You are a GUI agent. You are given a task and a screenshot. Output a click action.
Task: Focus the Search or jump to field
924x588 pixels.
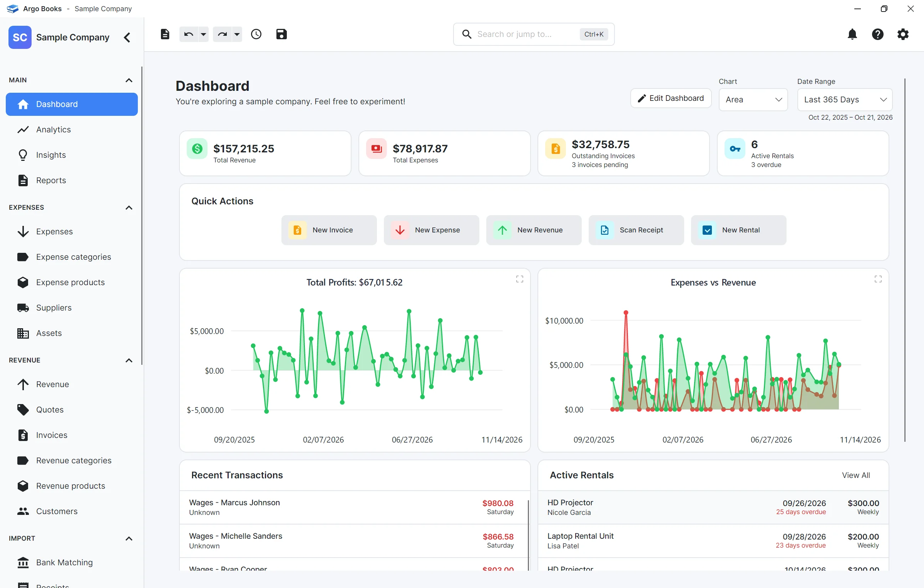534,34
